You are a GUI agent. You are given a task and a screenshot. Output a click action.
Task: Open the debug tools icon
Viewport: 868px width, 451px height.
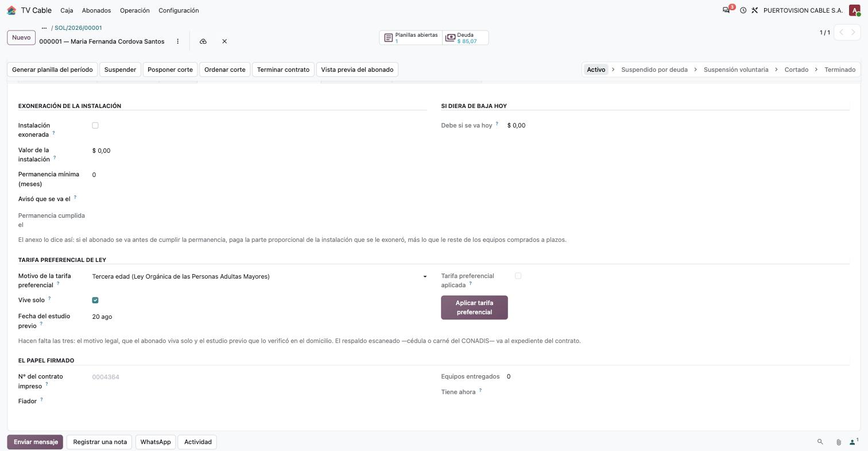755,10
